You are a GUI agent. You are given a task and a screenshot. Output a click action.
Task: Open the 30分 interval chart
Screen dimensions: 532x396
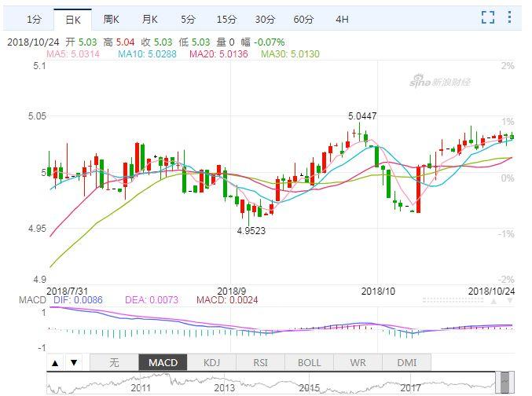coord(265,19)
